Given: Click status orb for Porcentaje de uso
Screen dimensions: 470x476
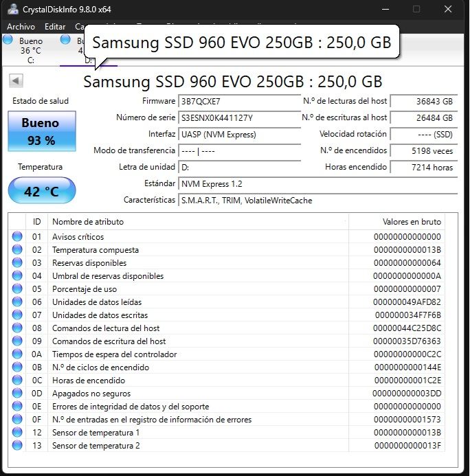Looking at the screenshot, I should [17, 288].
